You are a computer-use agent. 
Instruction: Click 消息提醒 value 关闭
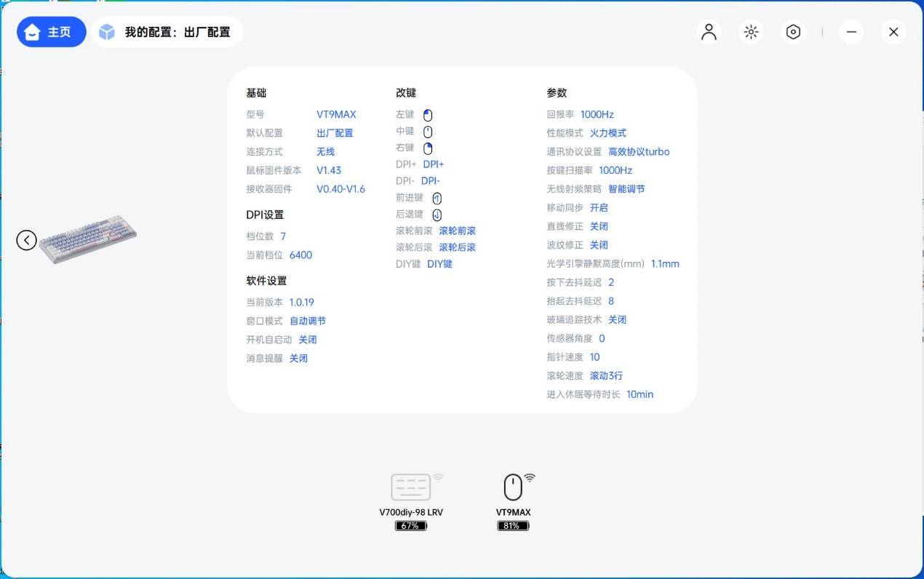(x=298, y=359)
